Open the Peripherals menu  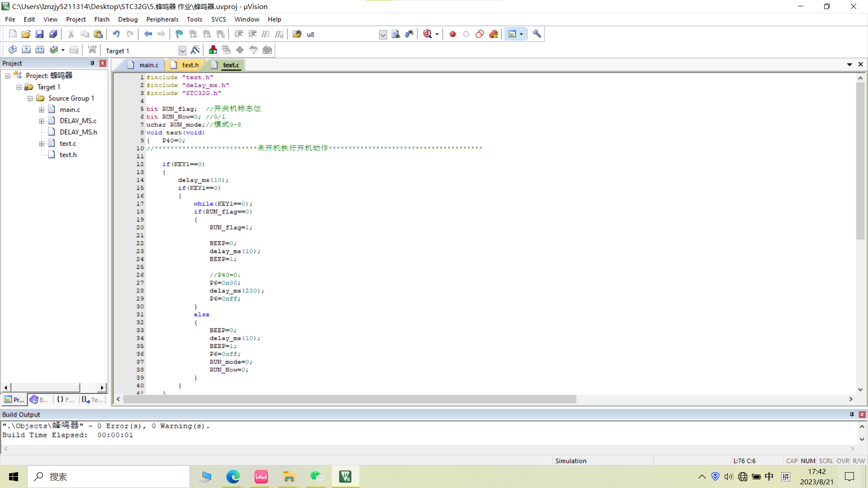point(162,19)
